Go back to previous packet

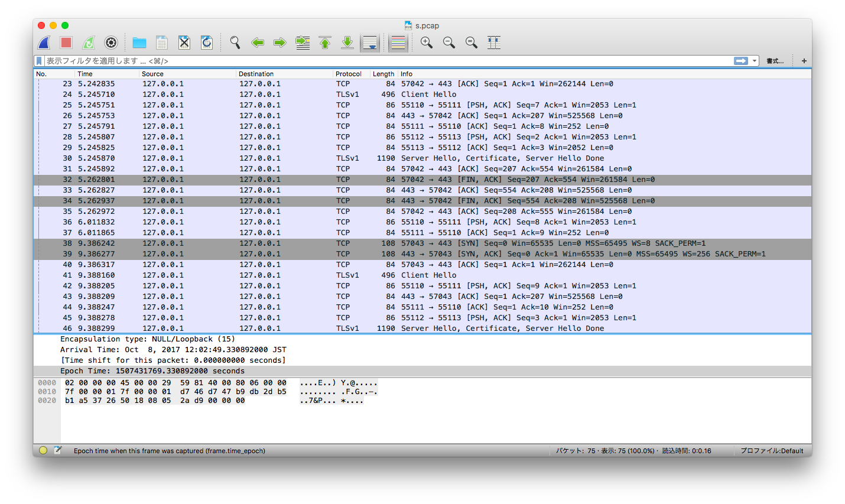(258, 43)
